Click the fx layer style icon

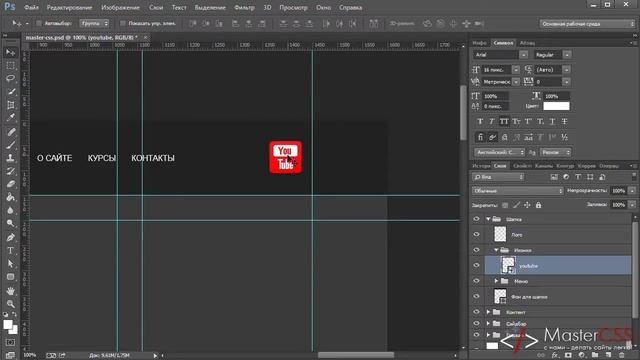[x=555, y=355]
